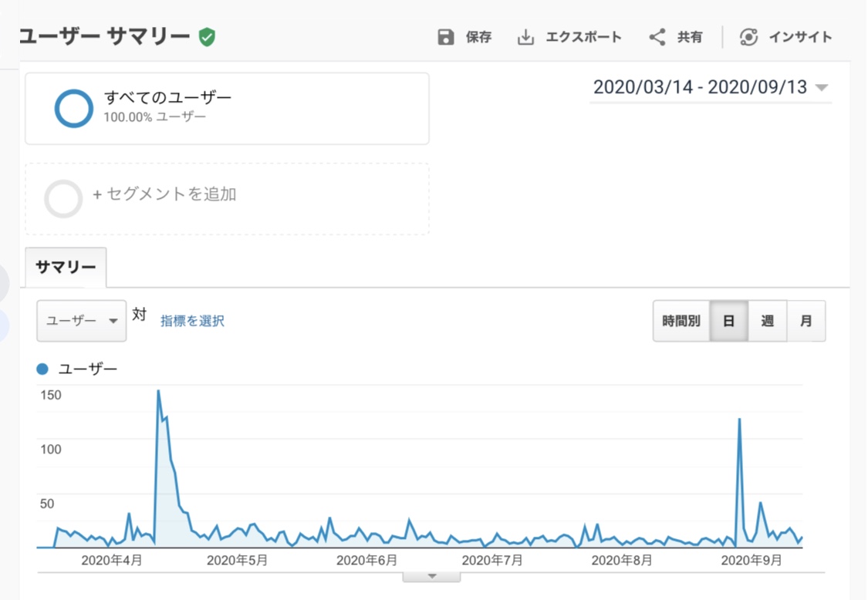Image resolution: width=868 pixels, height=600 pixels.
Task: Click the ユーザー サマリー page title
Action: tap(105, 37)
